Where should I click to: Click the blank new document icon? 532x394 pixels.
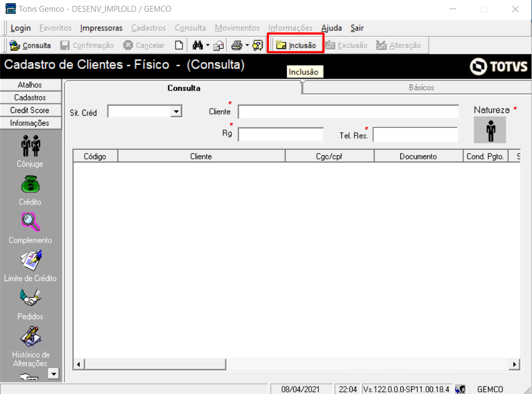pos(179,45)
